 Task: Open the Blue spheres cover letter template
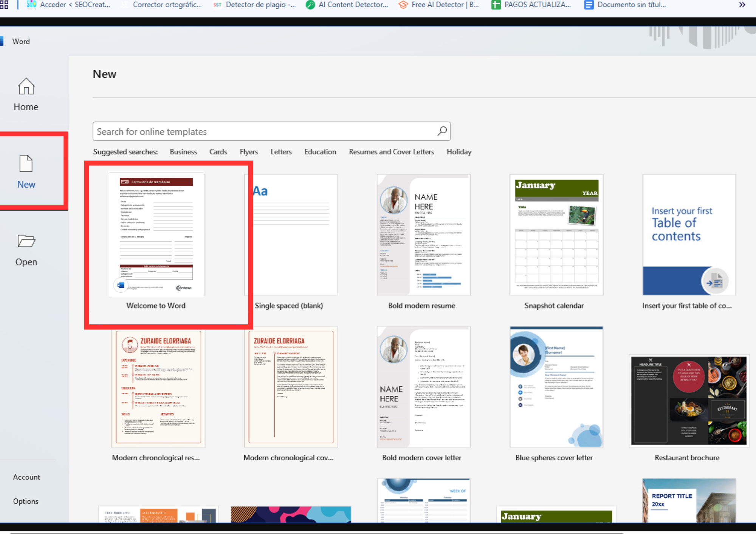[556, 387]
